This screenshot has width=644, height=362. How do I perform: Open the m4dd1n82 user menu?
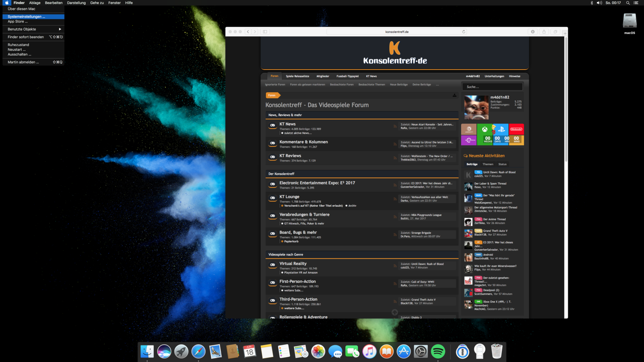[x=473, y=76]
